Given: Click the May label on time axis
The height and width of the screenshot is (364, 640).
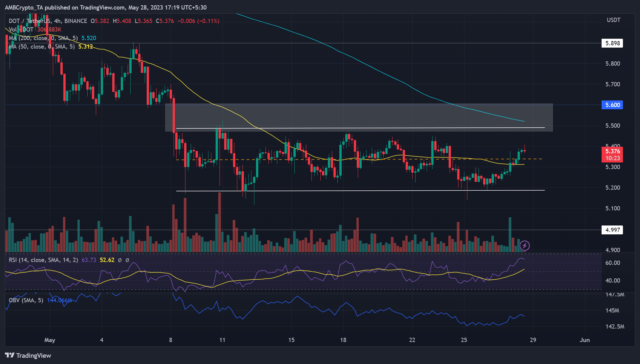Looking at the screenshot, I should tap(50, 340).
